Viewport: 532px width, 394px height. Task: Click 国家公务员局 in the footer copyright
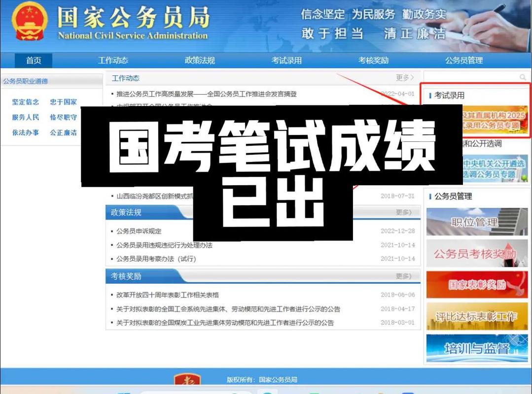(x=280, y=379)
